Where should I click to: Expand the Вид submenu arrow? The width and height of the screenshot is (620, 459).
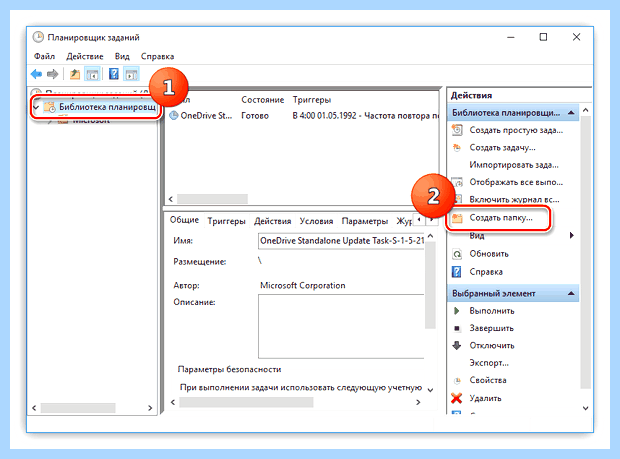point(571,236)
